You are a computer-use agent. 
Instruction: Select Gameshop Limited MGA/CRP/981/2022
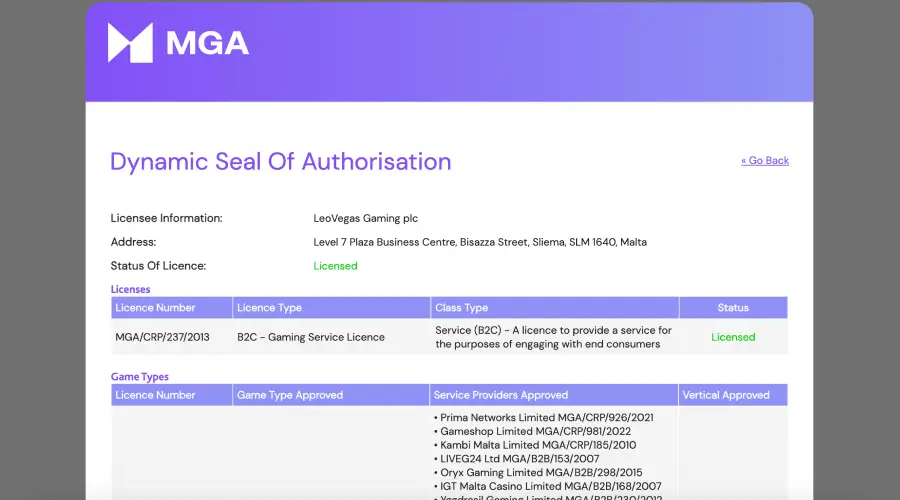click(535, 431)
